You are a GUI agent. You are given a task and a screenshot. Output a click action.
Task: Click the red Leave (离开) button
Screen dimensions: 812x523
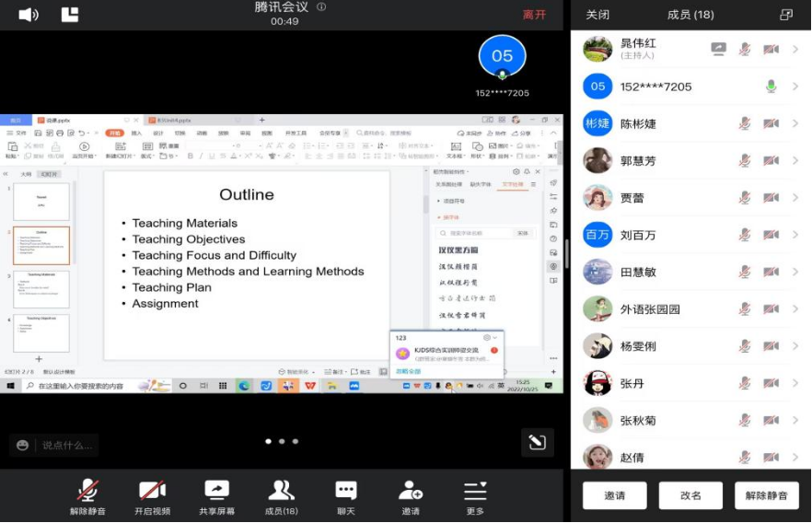[534, 15]
